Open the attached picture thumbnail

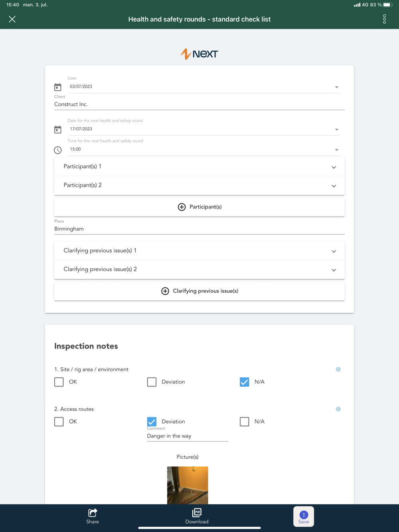click(x=188, y=485)
